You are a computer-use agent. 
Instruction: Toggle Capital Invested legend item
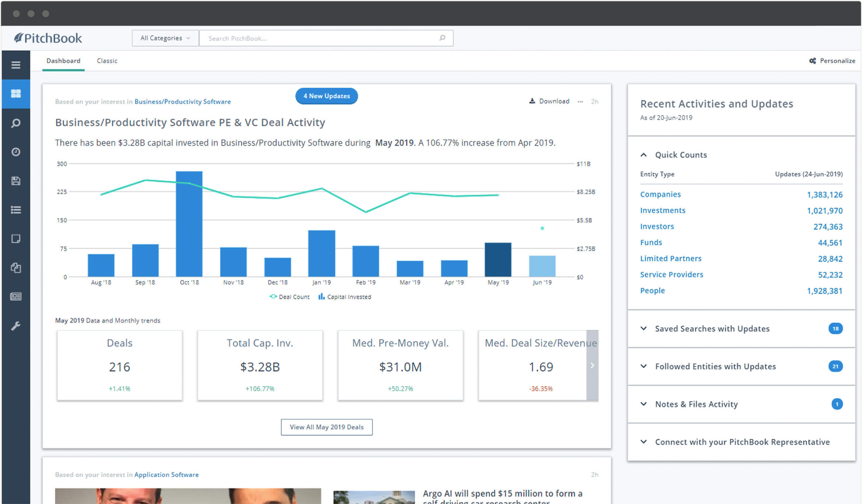(345, 297)
